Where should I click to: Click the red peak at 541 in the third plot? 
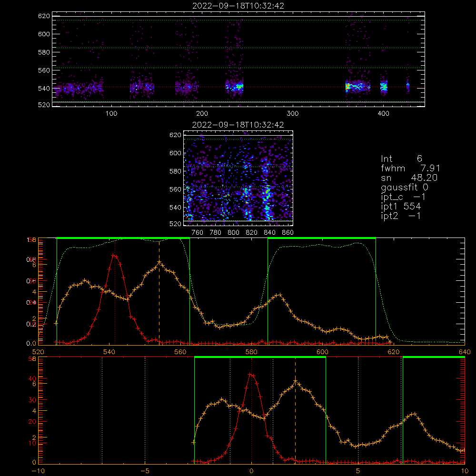(114, 256)
